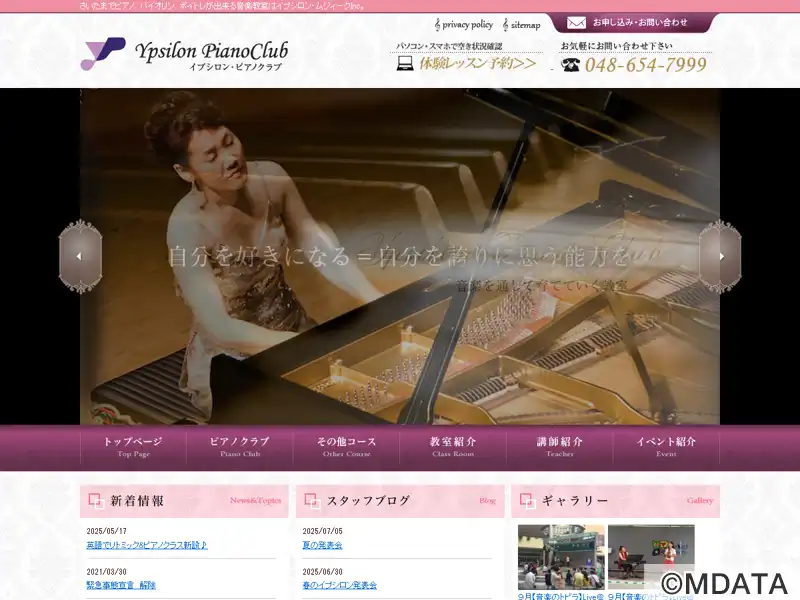Click news date 2021/03/30

coord(107,572)
